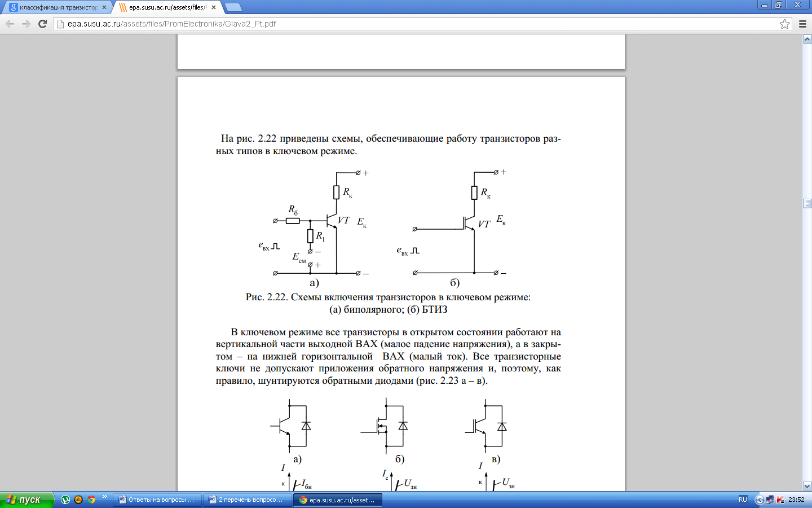This screenshot has height=508, width=812.
Task: Reload the PDF page
Action: point(42,24)
